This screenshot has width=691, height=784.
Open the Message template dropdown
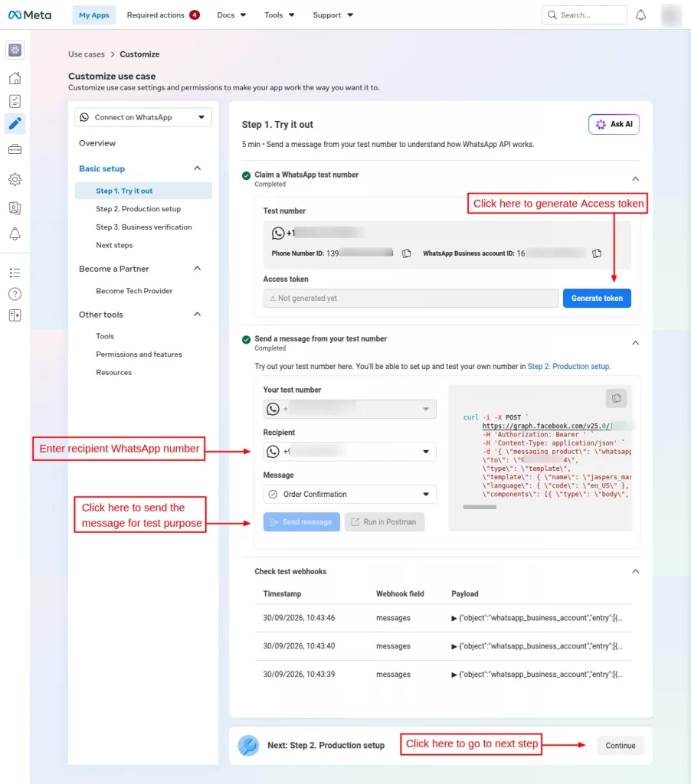[x=349, y=494]
